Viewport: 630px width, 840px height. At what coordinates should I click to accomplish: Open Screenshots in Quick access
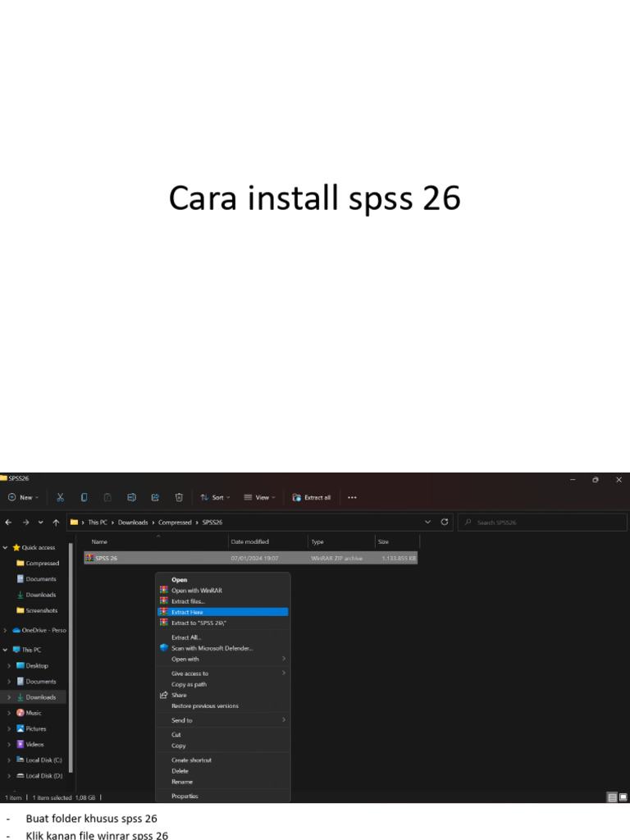point(37,610)
